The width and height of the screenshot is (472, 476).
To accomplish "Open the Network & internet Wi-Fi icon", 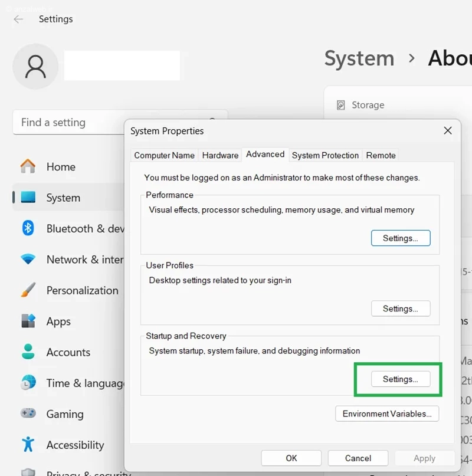I will [28, 259].
